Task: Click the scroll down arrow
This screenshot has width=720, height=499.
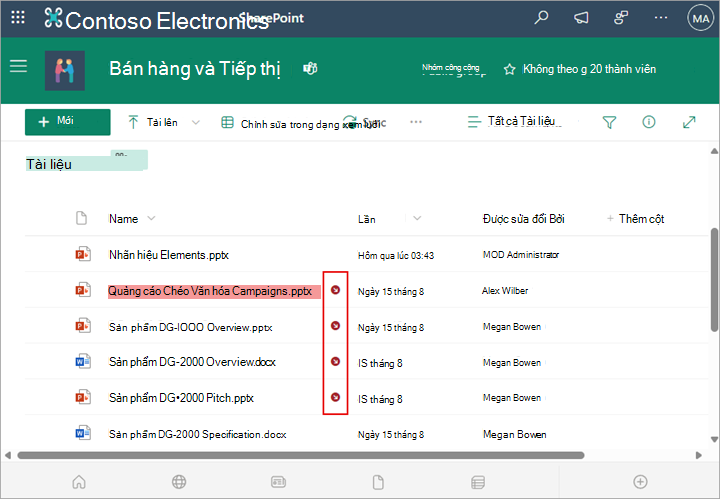Action: 714,439
